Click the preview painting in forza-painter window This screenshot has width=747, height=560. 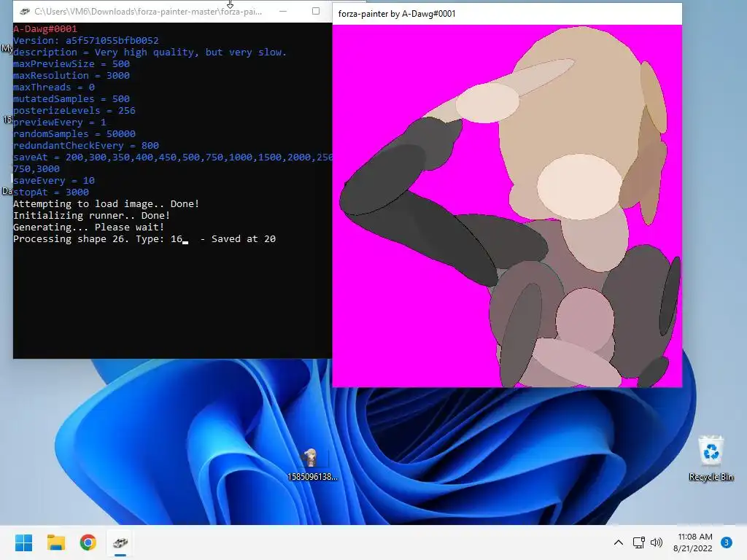coord(507,206)
